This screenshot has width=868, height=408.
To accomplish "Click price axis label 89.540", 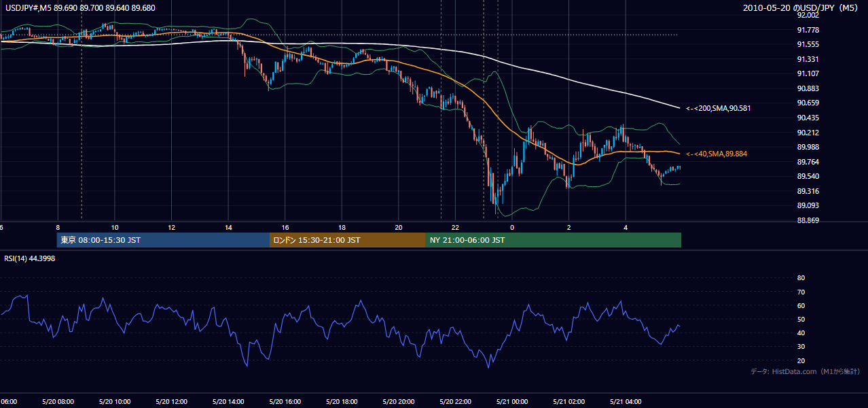I will click(807, 176).
